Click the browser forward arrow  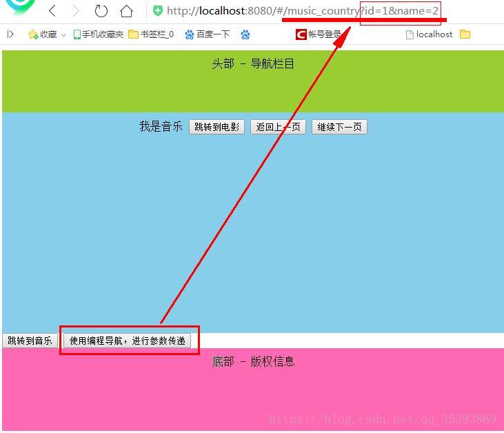point(76,10)
